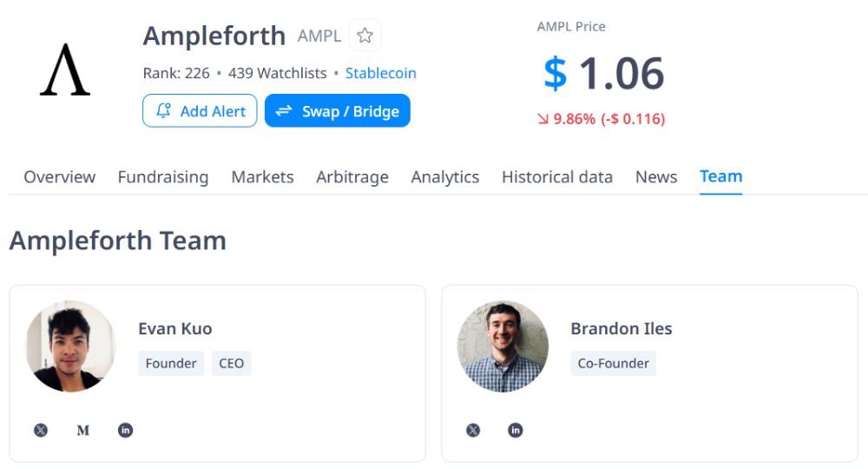Switch to the Overview tab
The width and height of the screenshot is (868, 469).
point(59,177)
